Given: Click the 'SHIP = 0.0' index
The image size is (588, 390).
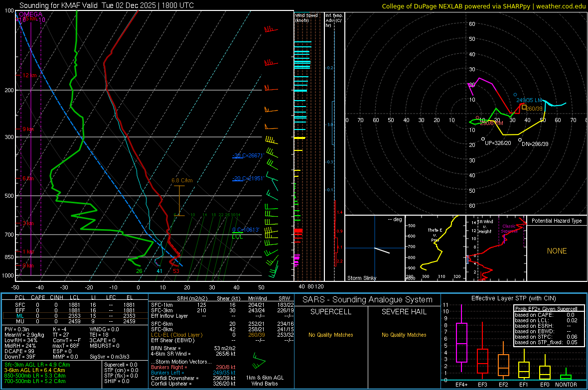Looking at the screenshot, I should click(x=117, y=381).
